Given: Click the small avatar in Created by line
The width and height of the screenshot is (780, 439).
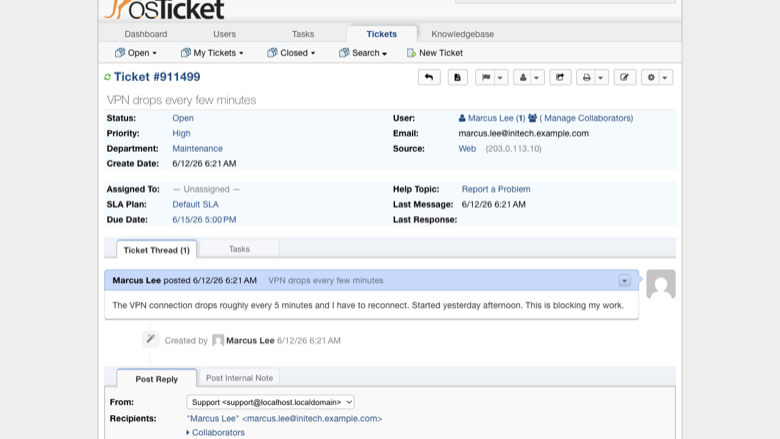Looking at the screenshot, I should [x=218, y=341].
